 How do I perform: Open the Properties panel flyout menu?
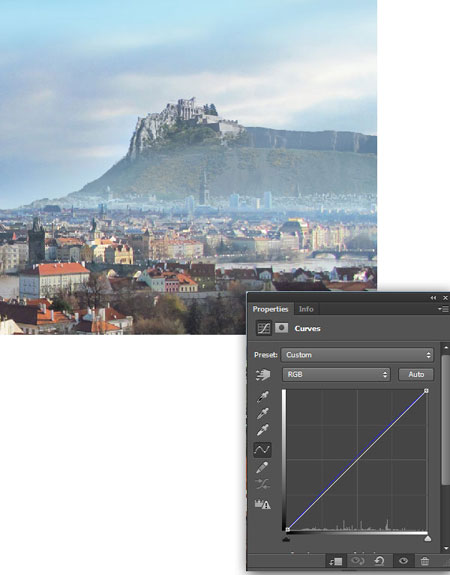(x=443, y=309)
